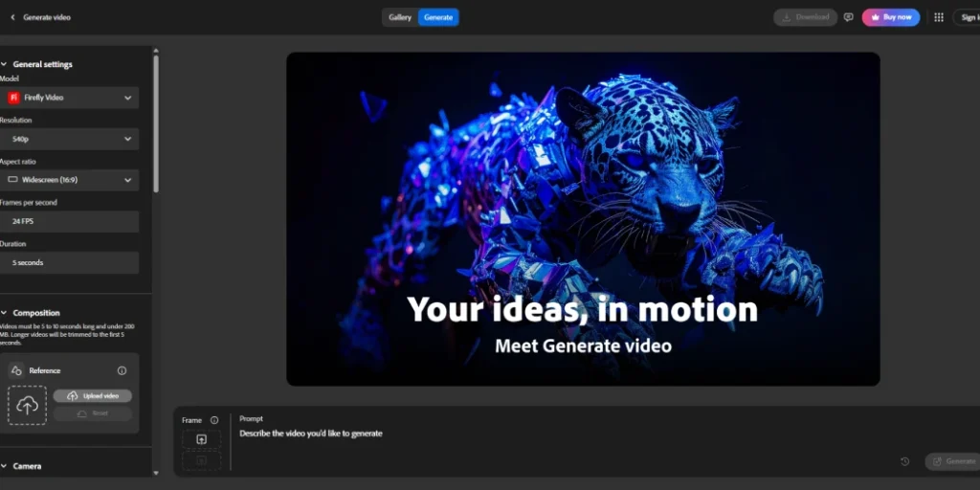Click the prompt text input field
The width and height of the screenshot is (980, 490).
click(565, 434)
